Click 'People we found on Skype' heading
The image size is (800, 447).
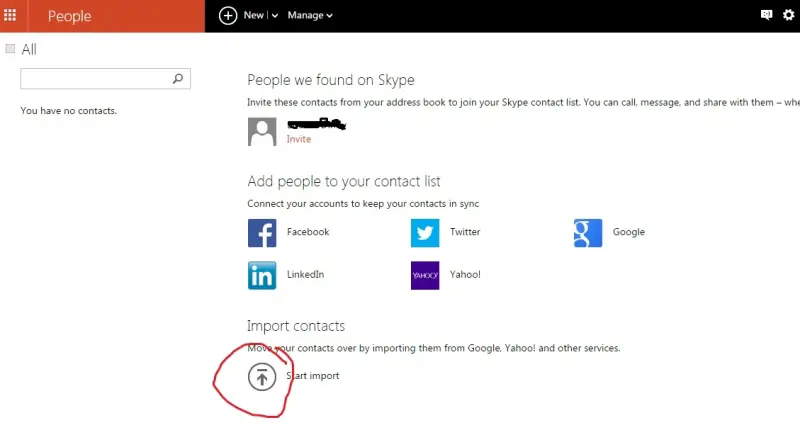pyautogui.click(x=331, y=80)
